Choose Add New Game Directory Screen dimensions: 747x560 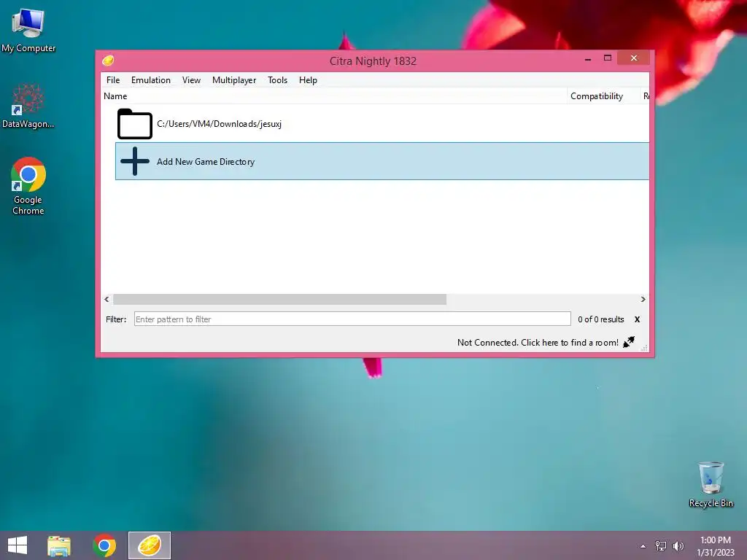pos(382,161)
